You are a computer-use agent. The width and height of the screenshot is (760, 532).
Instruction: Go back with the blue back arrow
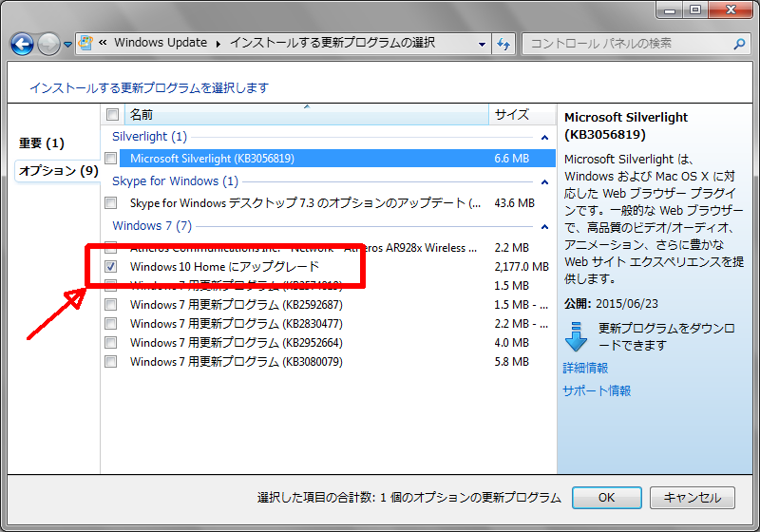click(22, 44)
